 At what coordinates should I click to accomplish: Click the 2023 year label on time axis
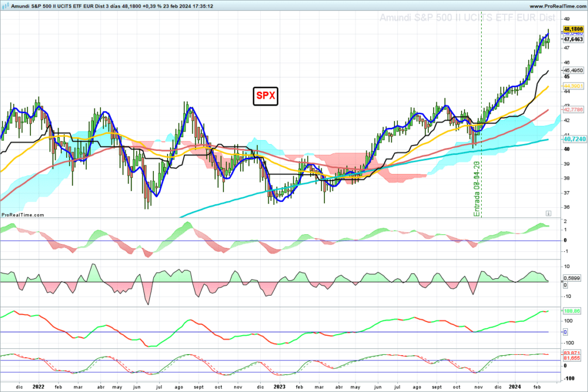280,387
